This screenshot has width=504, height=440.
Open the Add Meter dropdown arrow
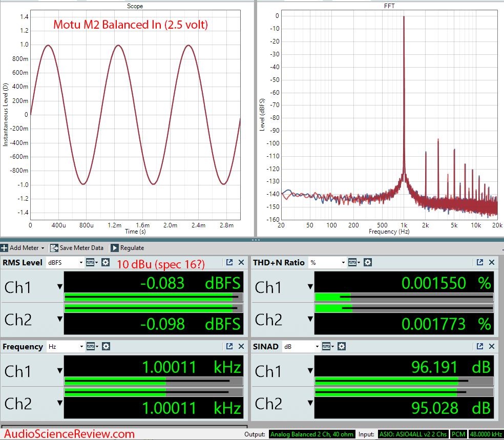[x=43, y=248]
